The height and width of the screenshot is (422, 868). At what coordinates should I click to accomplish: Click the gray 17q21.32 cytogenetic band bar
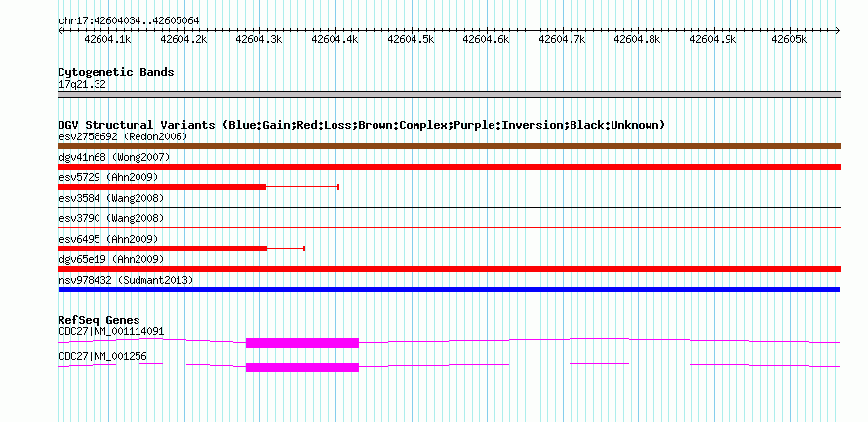(449, 95)
